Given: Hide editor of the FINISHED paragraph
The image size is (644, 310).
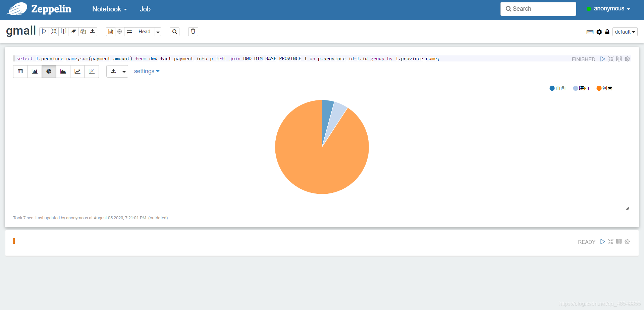Looking at the screenshot, I should [611, 59].
